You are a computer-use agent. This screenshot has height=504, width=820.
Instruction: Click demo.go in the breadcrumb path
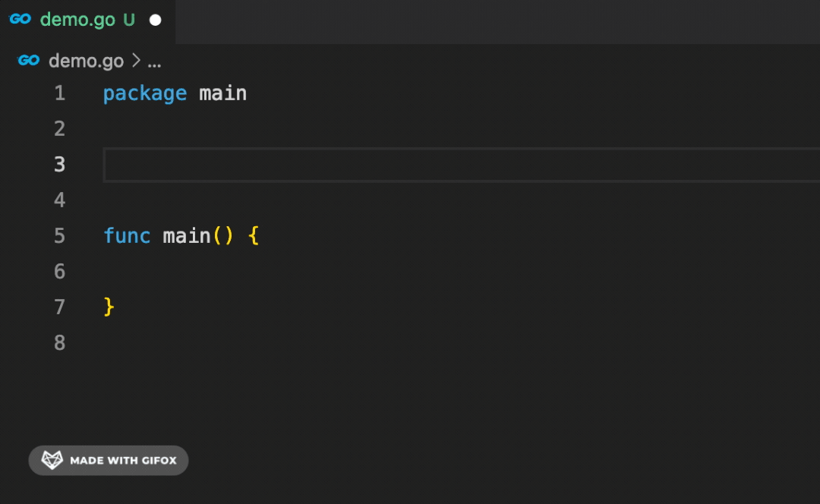pyautogui.click(x=86, y=61)
